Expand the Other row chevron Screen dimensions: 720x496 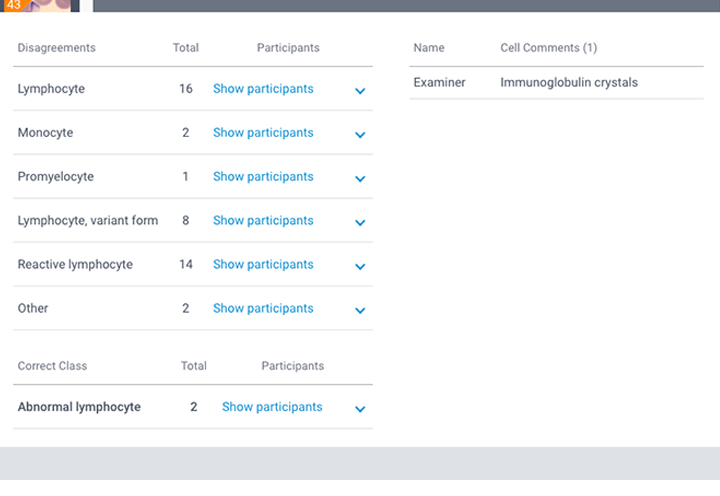360,310
